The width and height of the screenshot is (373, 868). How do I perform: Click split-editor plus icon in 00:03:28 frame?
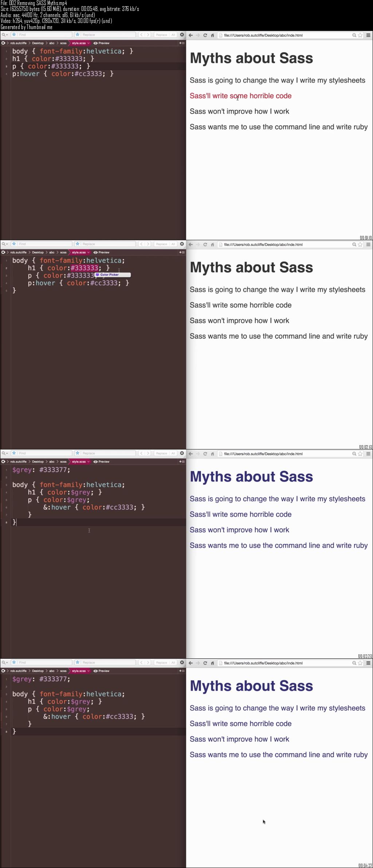pos(182,461)
